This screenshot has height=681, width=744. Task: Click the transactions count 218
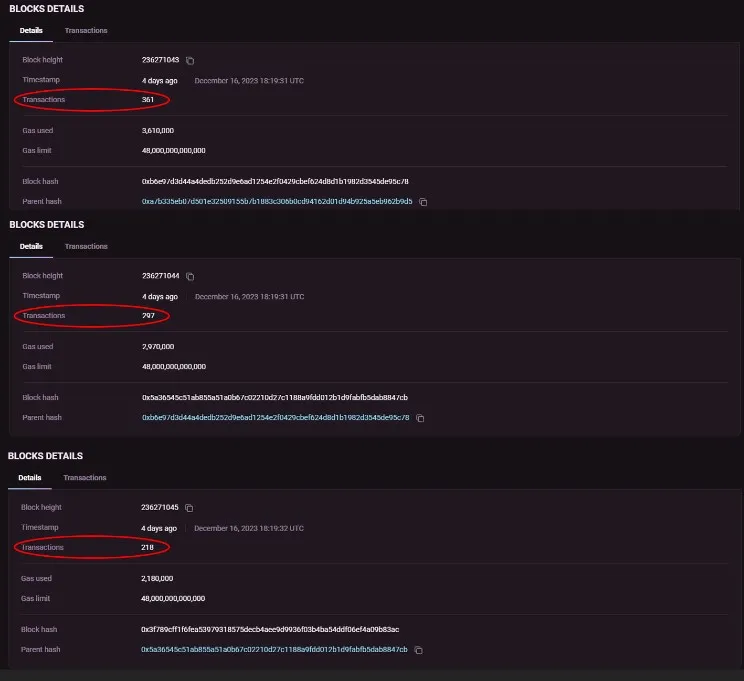point(147,548)
